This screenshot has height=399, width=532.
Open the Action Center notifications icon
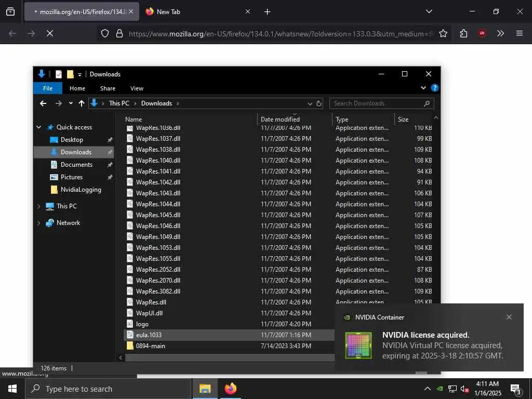point(516,390)
